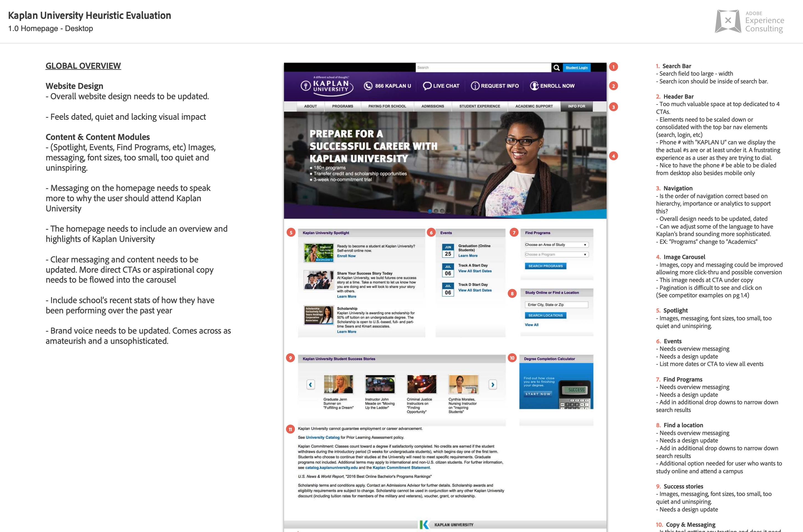Click the Kaplan Commitment Statement link
This screenshot has height=532, width=803.
[401, 467]
